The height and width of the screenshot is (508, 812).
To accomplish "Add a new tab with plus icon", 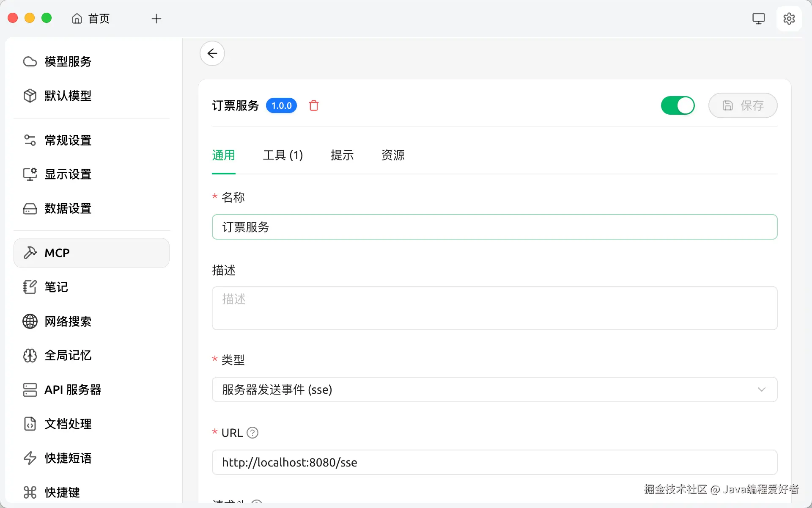I will (x=156, y=19).
